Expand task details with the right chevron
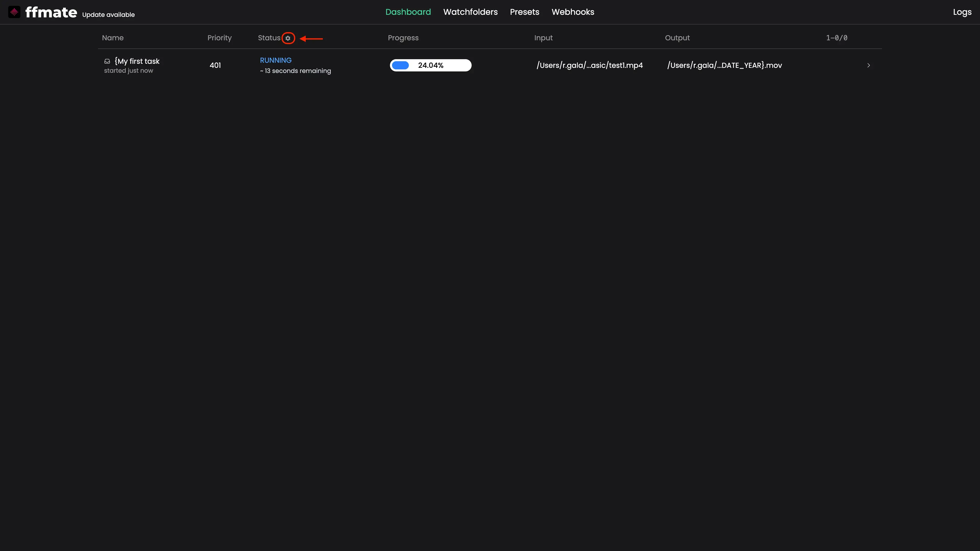Viewport: 980px width, 551px height. pyautogui.click(x=868, y=65)
